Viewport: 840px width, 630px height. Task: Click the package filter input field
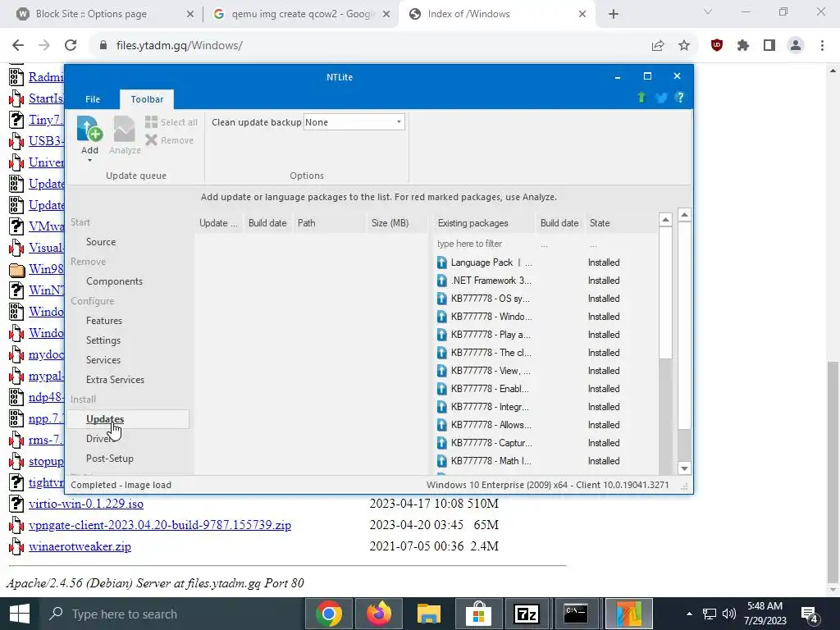tap(484, 244)
